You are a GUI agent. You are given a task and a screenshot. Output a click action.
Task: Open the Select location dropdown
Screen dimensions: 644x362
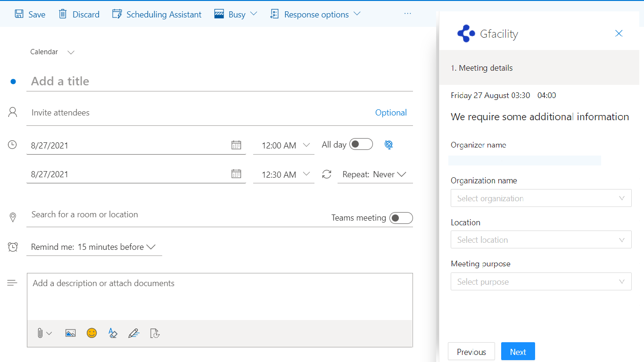click(541, 239)
